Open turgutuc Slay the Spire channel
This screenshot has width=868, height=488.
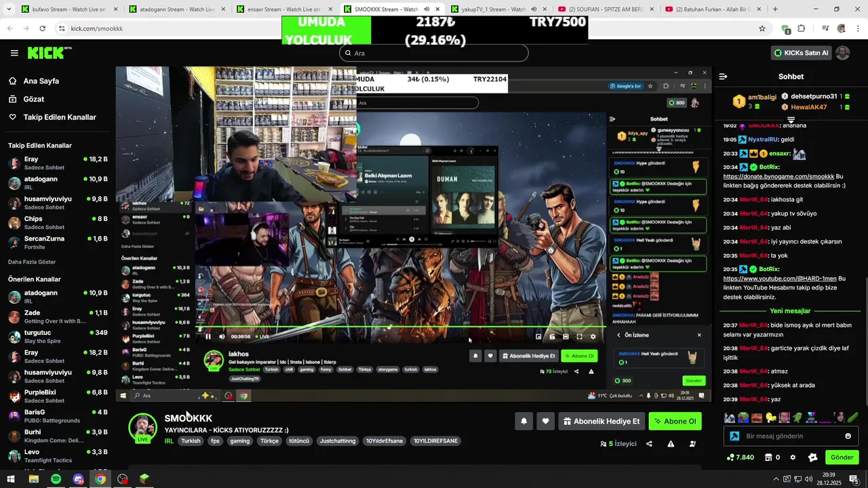[58, 336]
